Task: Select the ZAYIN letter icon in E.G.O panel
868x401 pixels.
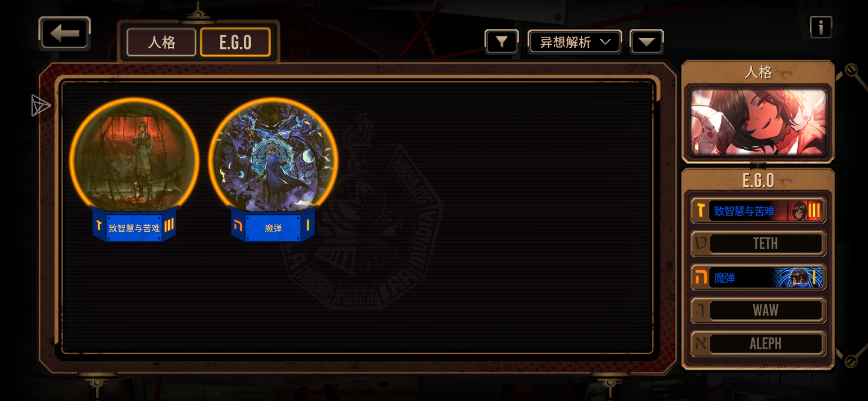Action: (700, 210)
